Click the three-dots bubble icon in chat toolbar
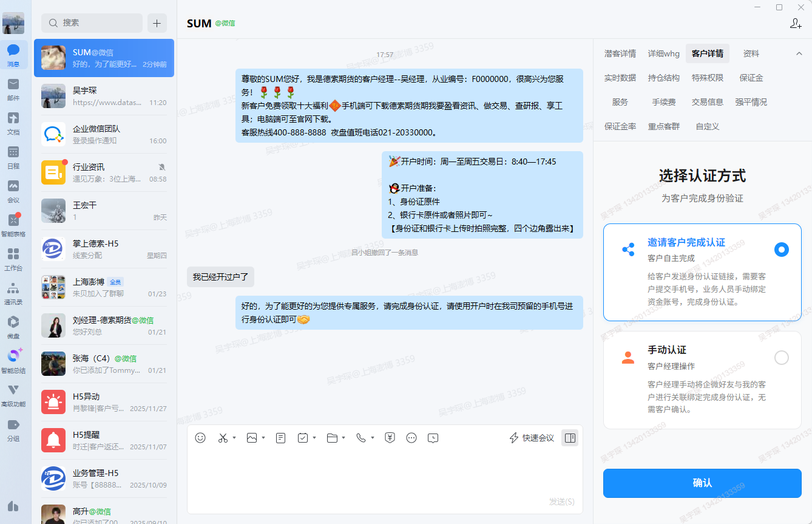Screen dimensions: 812x524 411,438
